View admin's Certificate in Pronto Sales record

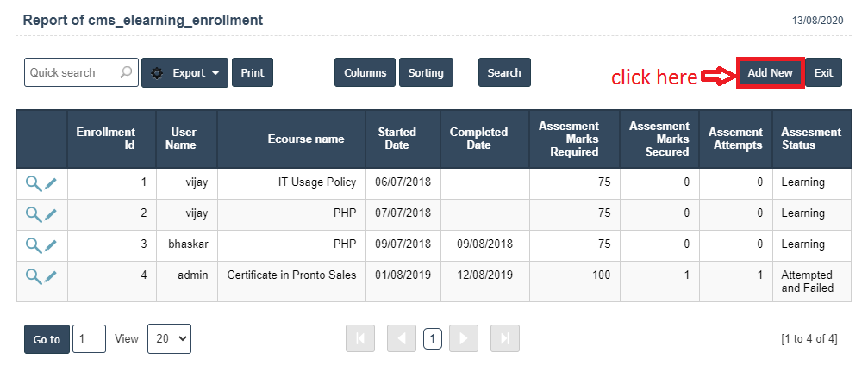click(33, 275)
